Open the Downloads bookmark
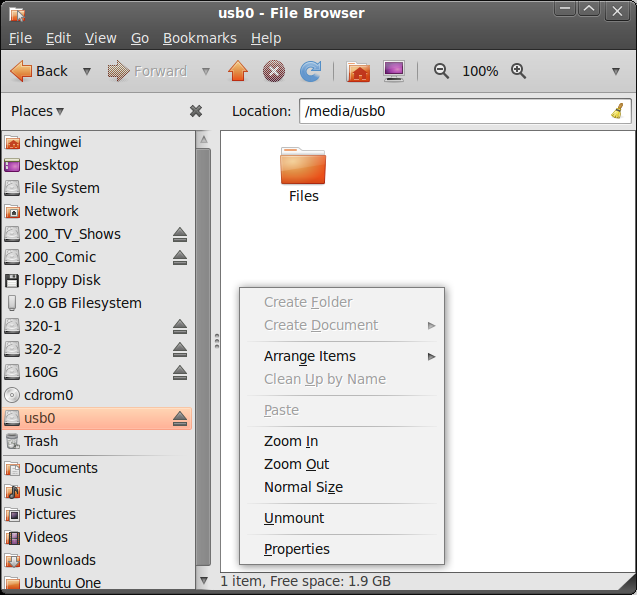This screenshot has height=595, width=637. [x=98, y=560]
